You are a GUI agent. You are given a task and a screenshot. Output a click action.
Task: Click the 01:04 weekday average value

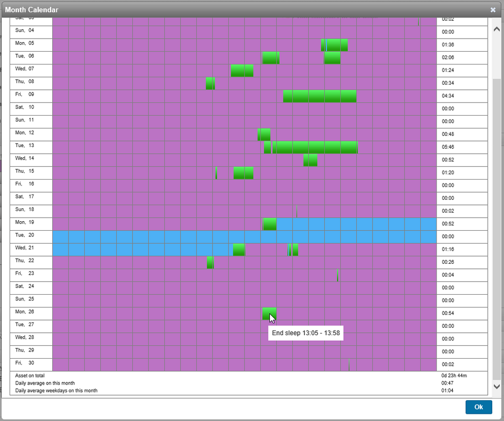pyautogui.click(x=447, y=391)
